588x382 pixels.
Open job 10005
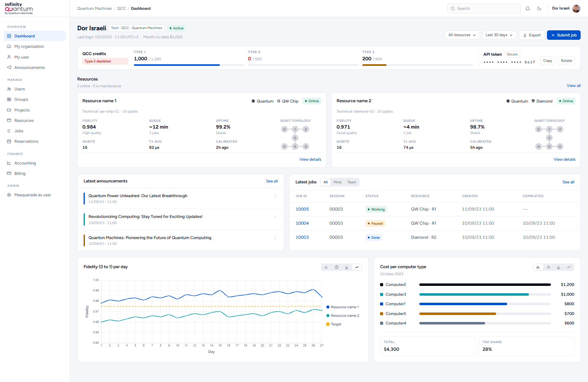coord(302,209)
